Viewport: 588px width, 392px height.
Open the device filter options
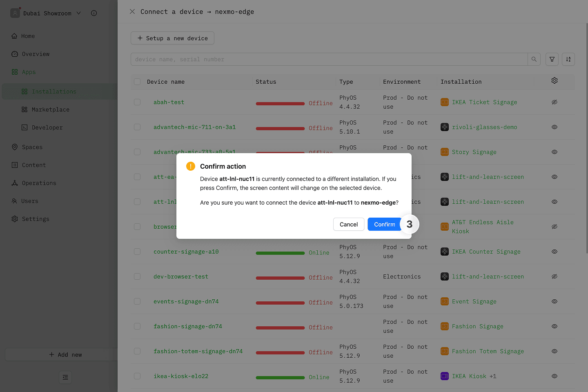552,59
